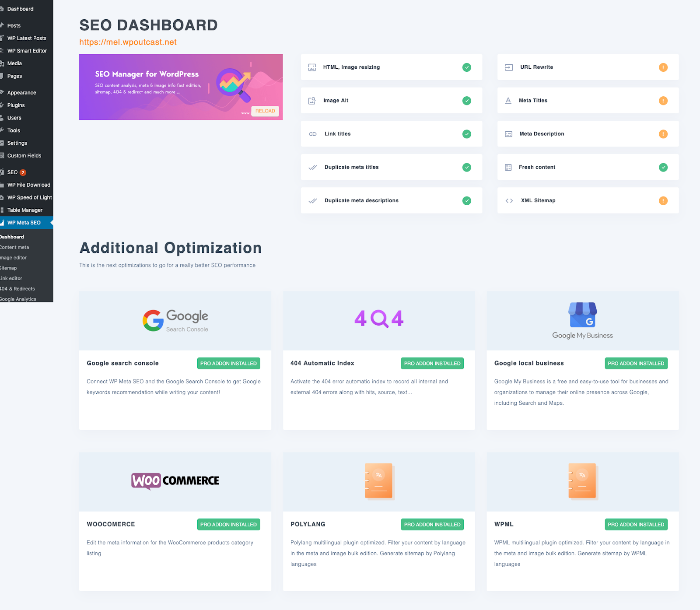
Task: Click the chain icon beside Link titles
Action: pyautogui.click(x=313, y=134)
